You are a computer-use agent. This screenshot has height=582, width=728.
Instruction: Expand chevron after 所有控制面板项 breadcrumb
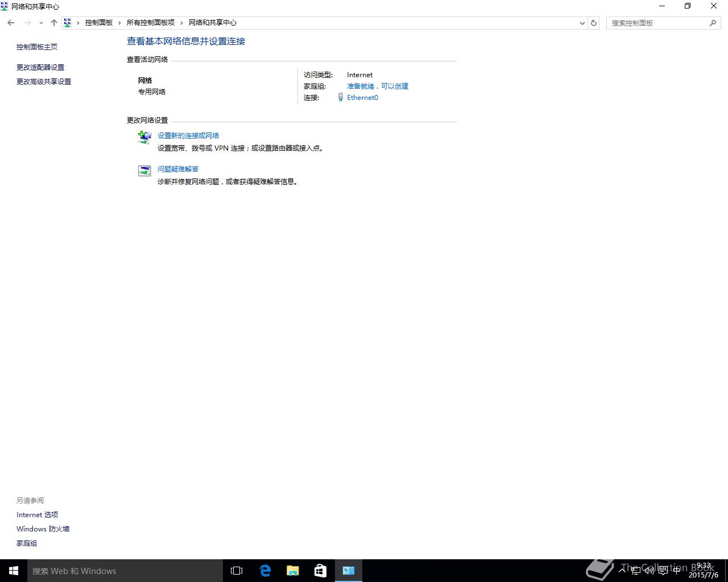click(182, 23)
